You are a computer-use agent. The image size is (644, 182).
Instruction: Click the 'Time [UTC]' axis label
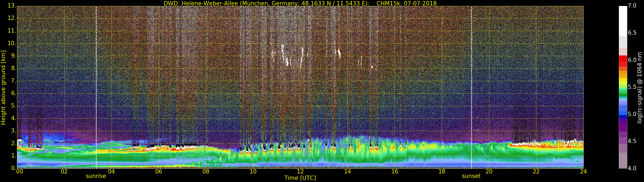click(300, 178)
